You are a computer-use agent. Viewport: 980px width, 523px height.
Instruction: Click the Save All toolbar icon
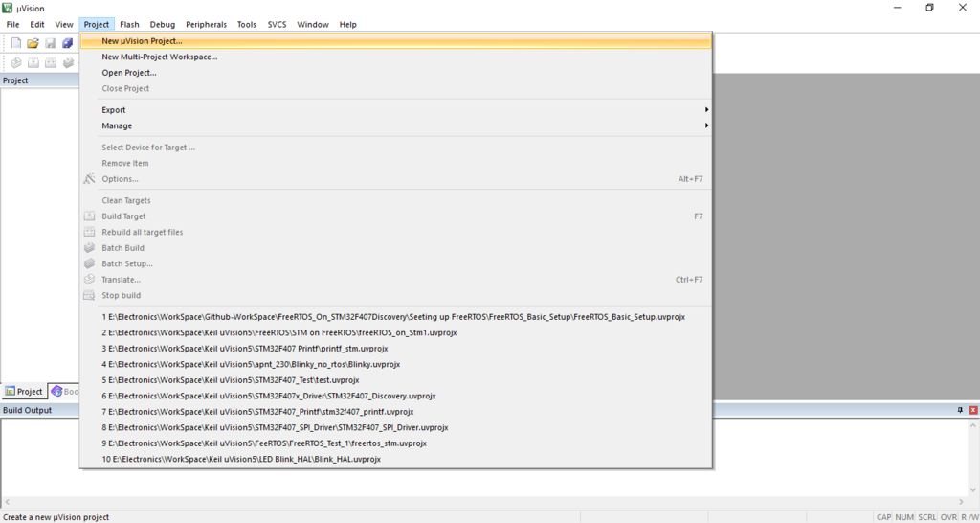pyautogui.click(x=67, y=43)
